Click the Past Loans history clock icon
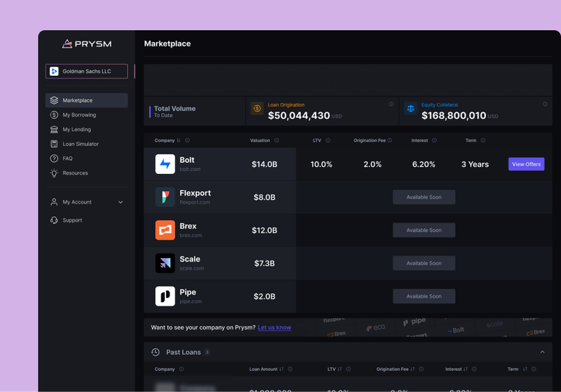This screenshot has height=392, width=561. pos(156,352)
